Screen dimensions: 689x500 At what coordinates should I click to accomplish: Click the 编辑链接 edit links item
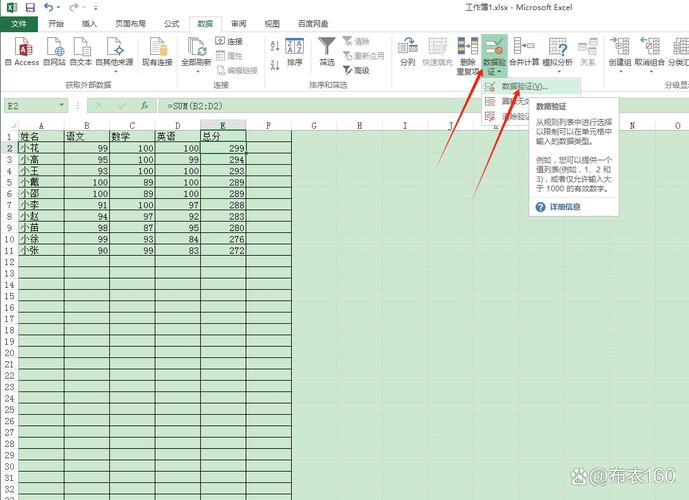pos(237,70)
